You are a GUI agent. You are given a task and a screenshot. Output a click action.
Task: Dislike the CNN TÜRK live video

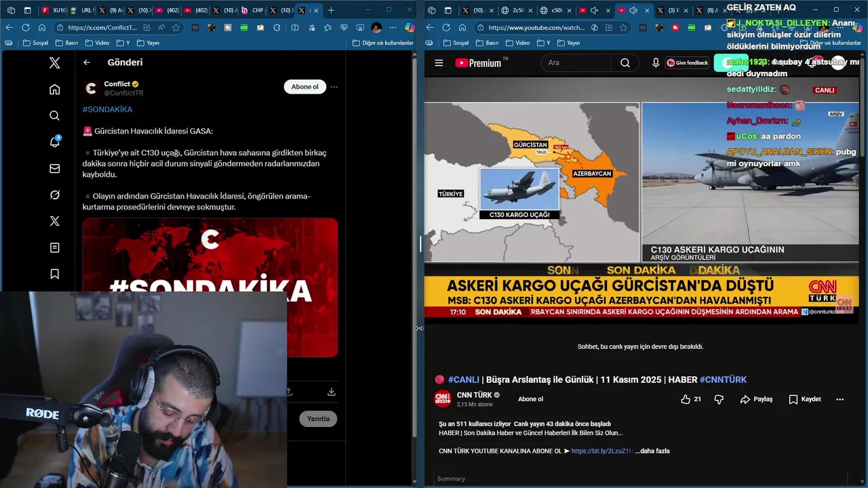pos(719,399)
